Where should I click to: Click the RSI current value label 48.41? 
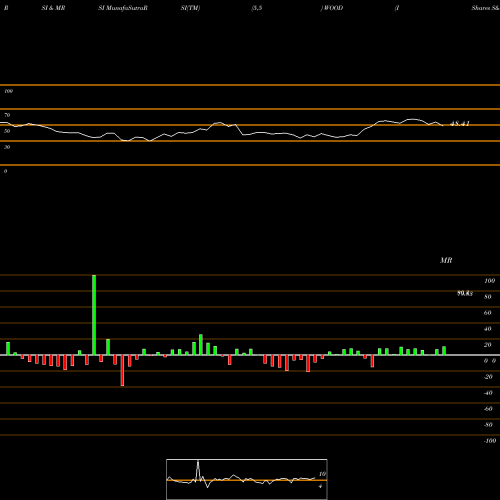click(460, 124)
